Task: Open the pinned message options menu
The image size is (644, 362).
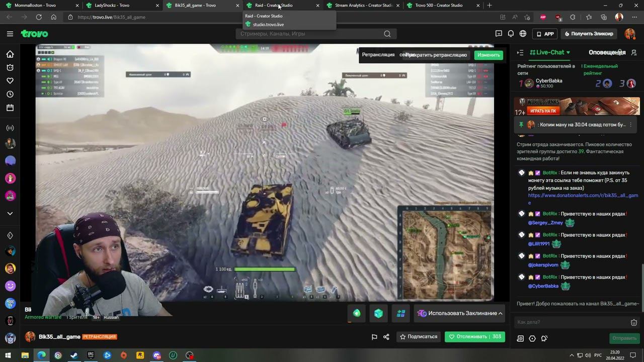Action: 630,124
